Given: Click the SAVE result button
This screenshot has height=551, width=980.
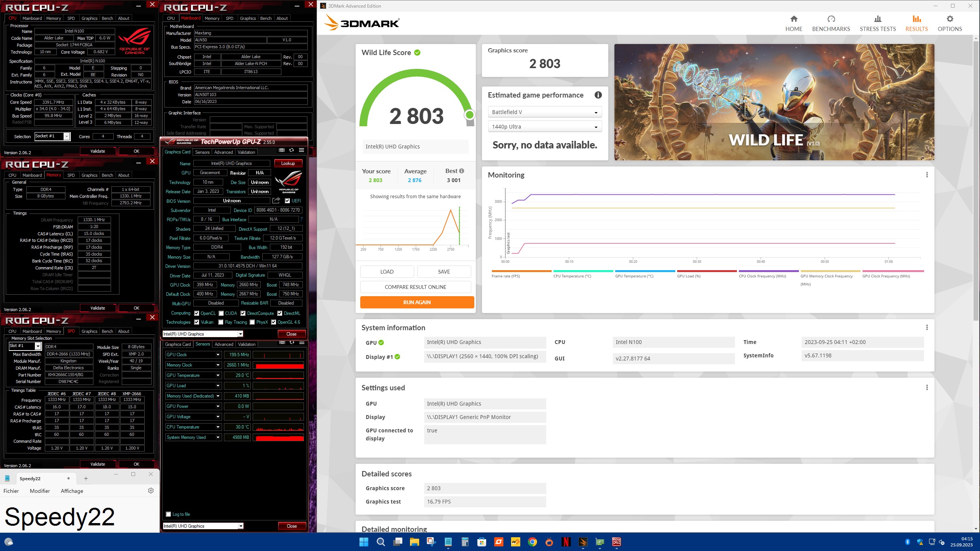Looking at the screenshot, I should tap(444, 272).
